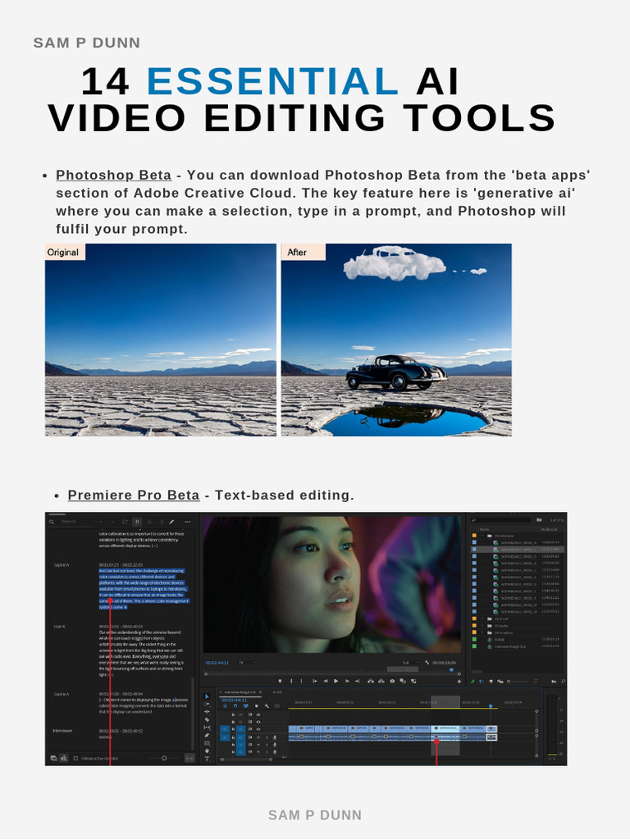Switch Project panel to Icon view
This screenshot has width=630, height=840.
pyautogui.click(x=491, y=681)
